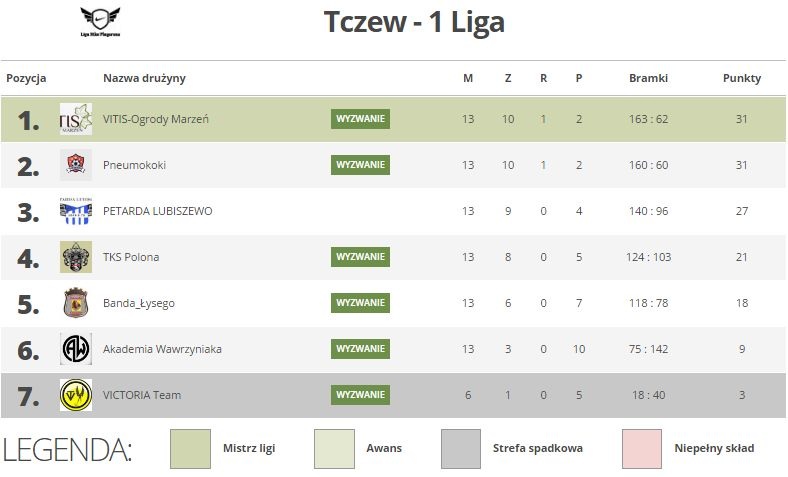Click WYZWANIE button for Pneumokoki
Viewport: 788px width, 477px height.
coord(360,165)
